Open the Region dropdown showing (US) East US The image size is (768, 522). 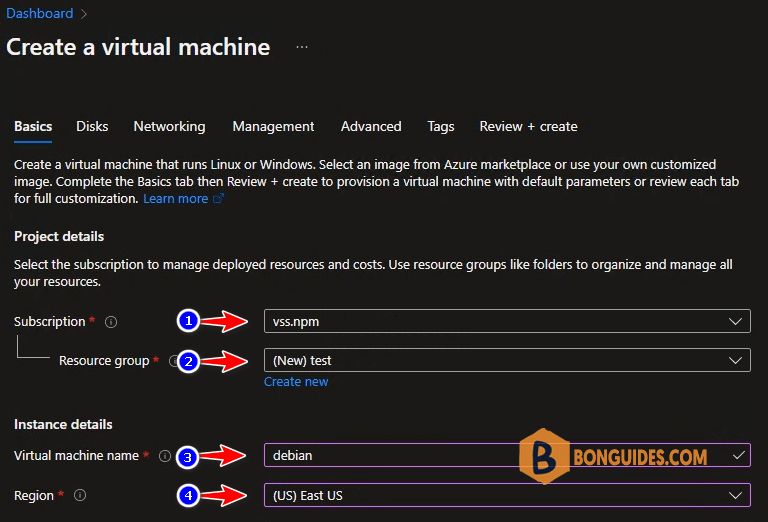tap(507, 495)
